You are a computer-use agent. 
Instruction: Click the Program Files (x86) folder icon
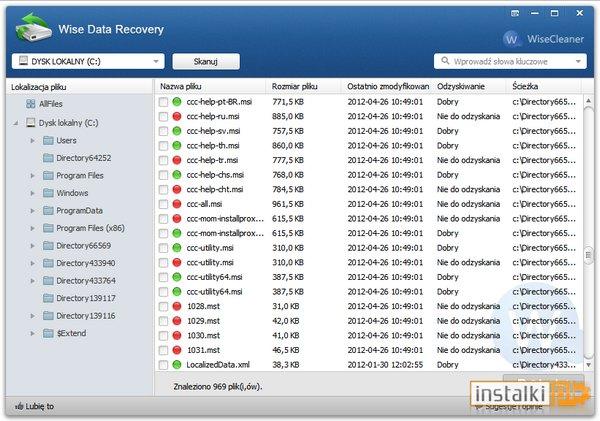pos(48,228)
